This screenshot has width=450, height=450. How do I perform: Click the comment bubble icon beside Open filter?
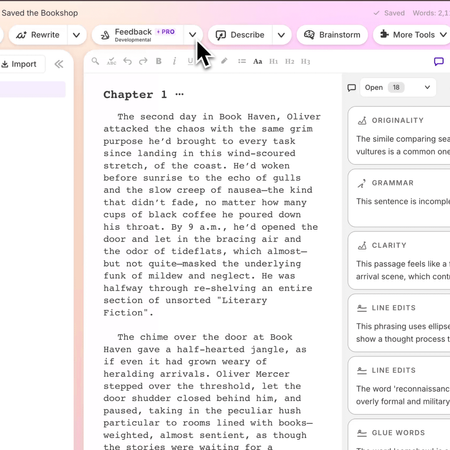(x=351, y=88)
